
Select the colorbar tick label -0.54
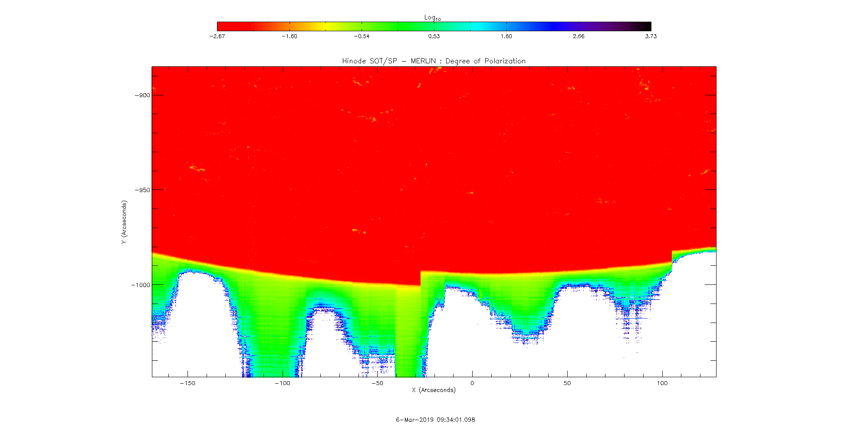[x=362, y=36]
